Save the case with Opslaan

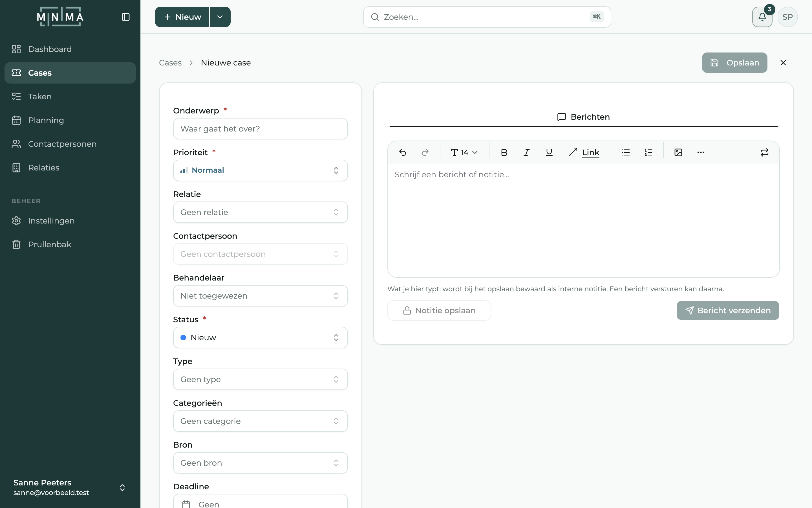coord(734,63)
